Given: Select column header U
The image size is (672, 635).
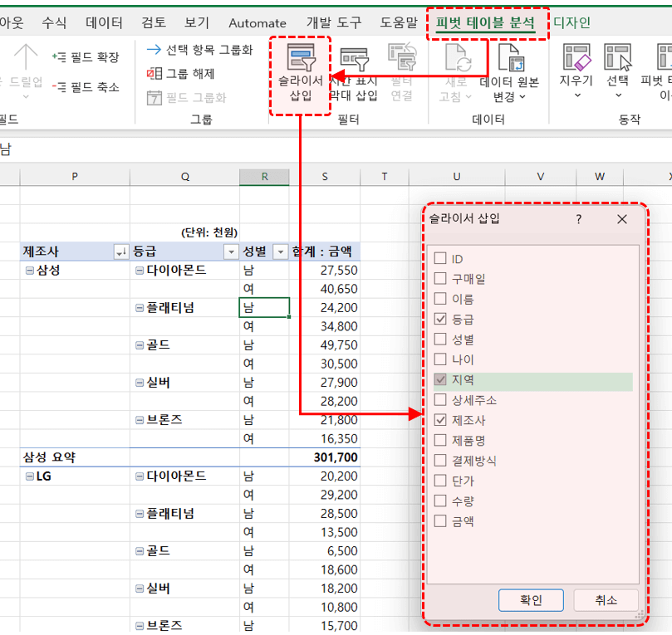Looking at the screenshot, I should tap(457, 177).
